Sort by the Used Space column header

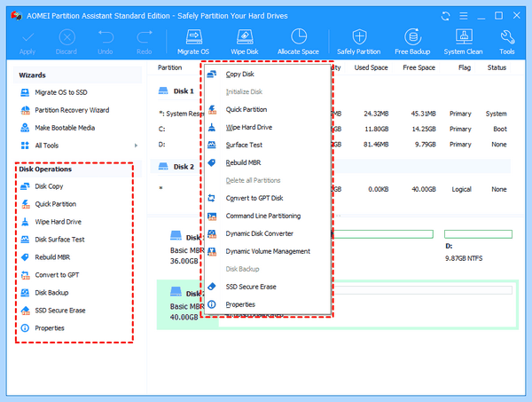[x=371, y=67]
